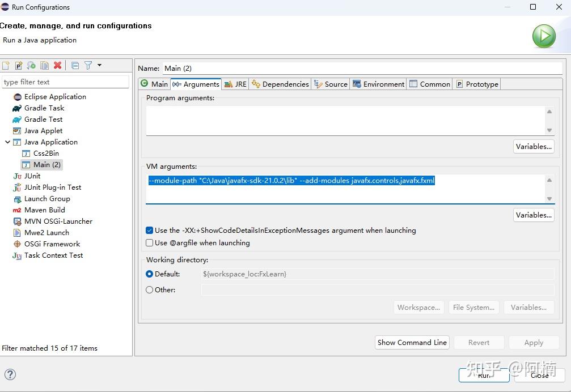Click the New launch configuration icon
The image size is (571, 392).
tap(6, 66)
